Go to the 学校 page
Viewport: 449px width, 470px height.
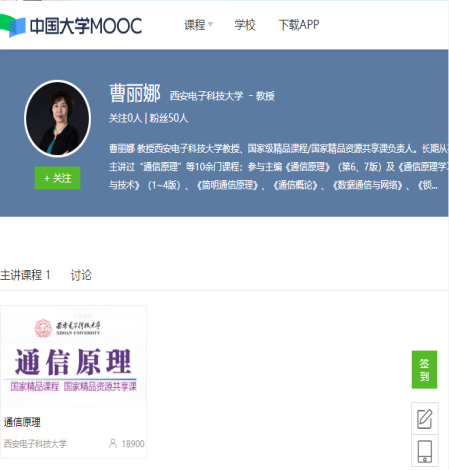[x=245, y=25]
